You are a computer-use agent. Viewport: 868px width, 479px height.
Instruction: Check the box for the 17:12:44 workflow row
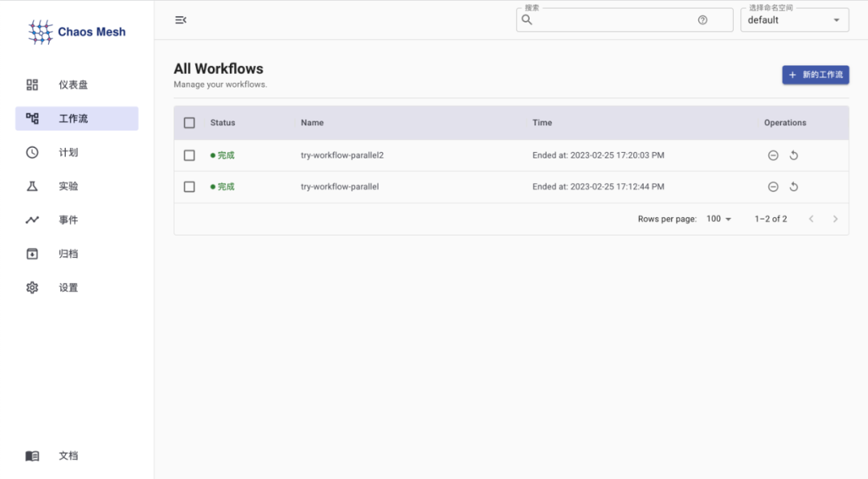coord(190,187)
